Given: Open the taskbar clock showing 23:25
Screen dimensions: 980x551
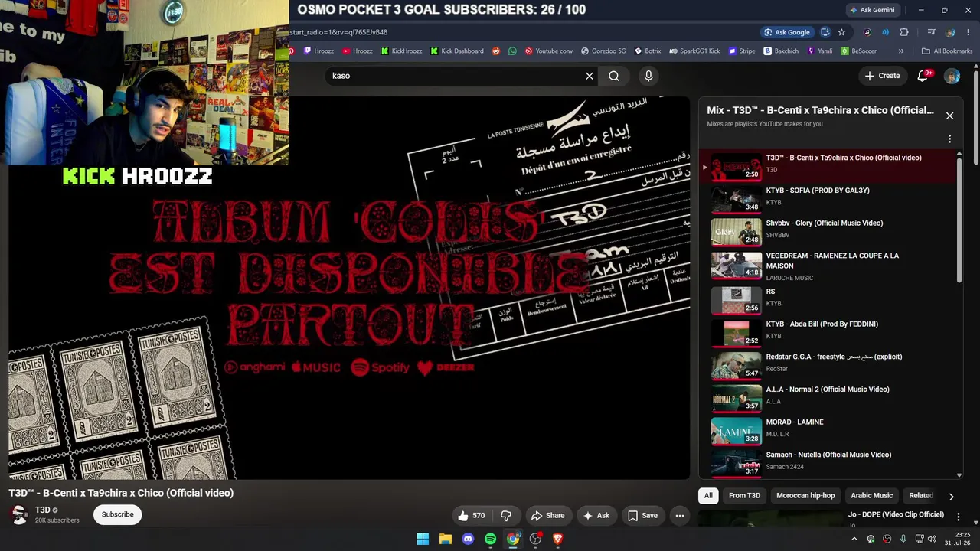Looking at the screenshot, I should point(957,539).
